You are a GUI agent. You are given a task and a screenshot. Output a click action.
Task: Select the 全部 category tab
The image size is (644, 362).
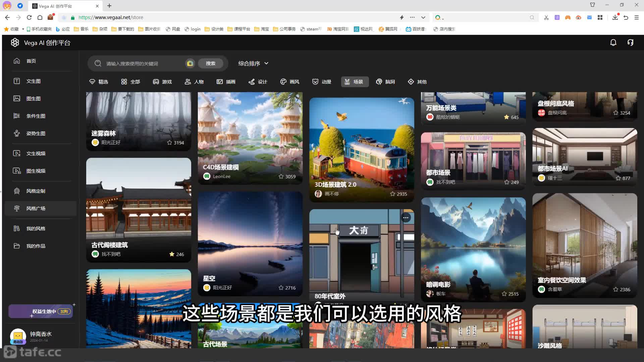(x=130, y=82)
